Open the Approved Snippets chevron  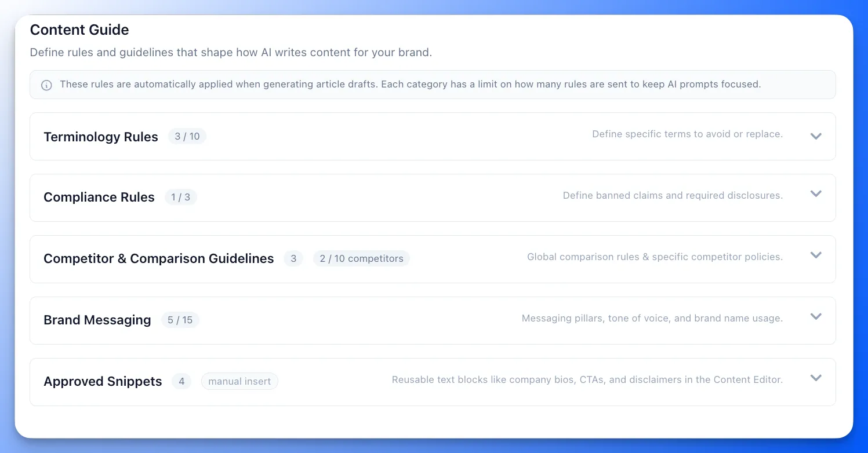pyautogui.click(x=816, y=378)
